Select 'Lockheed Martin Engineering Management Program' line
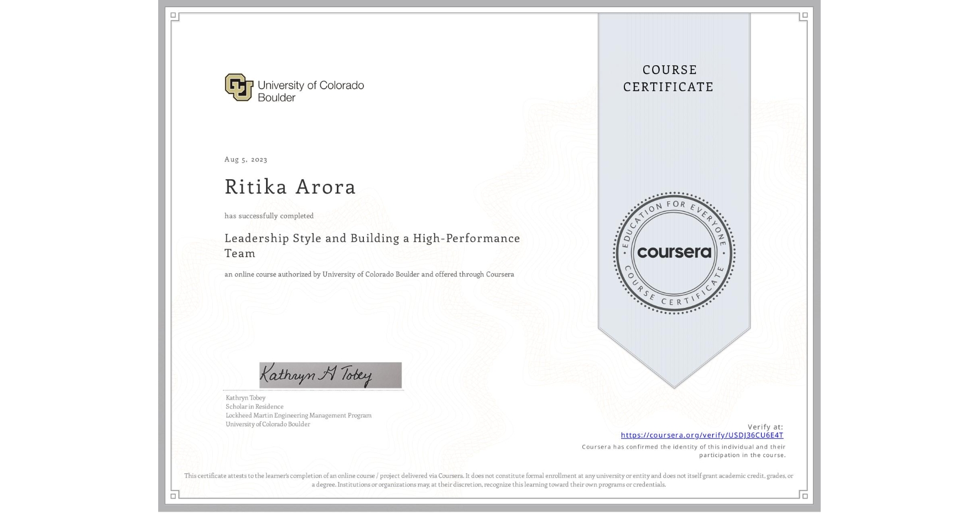 click(299, 415)
